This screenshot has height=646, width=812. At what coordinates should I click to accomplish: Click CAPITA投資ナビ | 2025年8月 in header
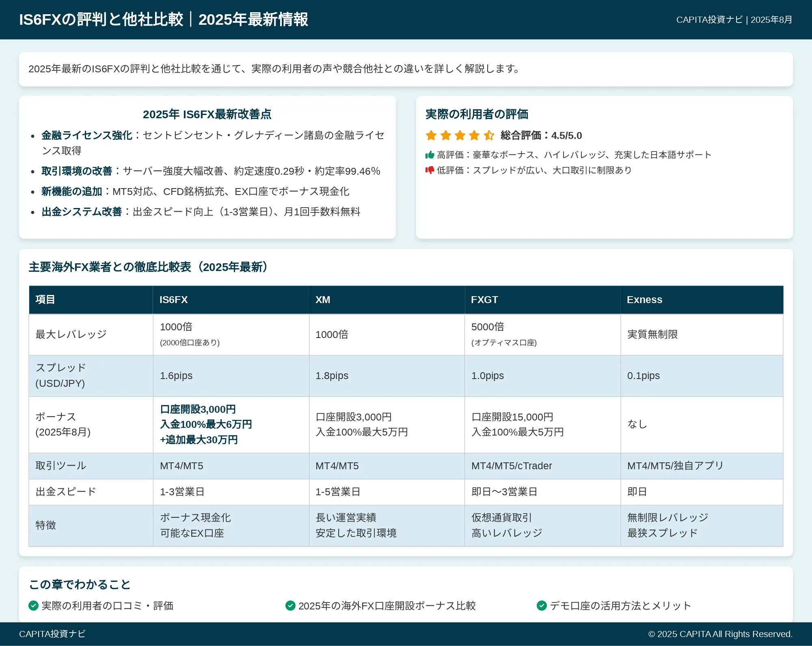734,20
